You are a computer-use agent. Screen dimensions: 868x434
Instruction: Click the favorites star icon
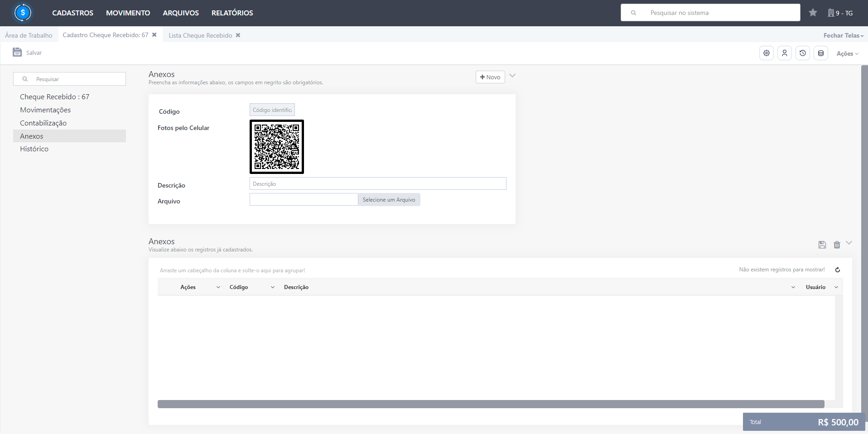tap(813, 13)
